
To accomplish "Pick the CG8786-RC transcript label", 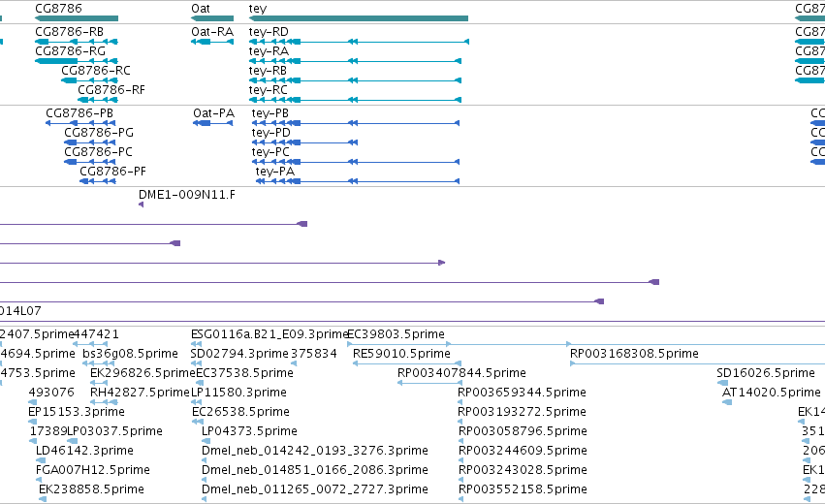I will (x=96, y=71).
